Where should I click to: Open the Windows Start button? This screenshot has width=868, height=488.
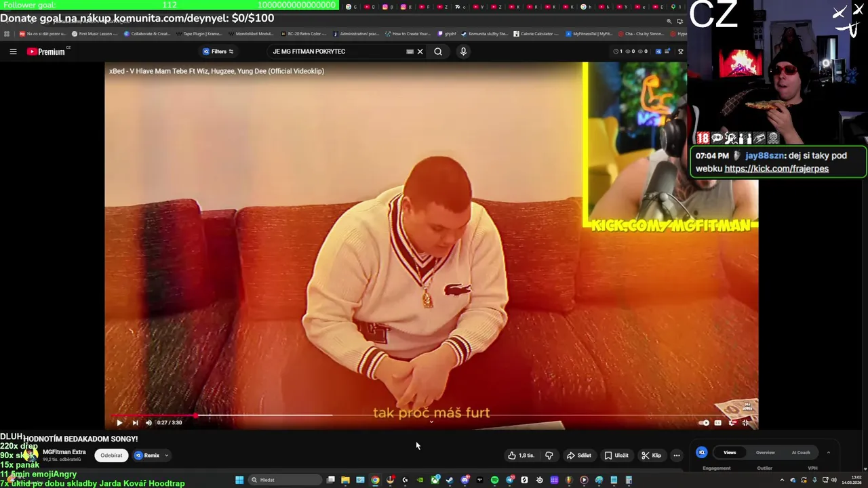tap(239, 480)
